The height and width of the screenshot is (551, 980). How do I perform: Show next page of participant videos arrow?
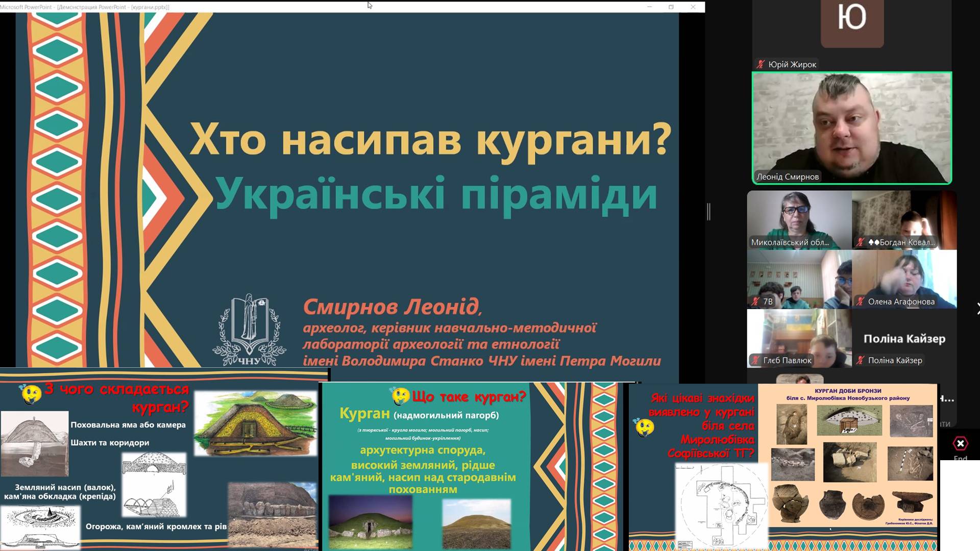[x=977, y=308]
